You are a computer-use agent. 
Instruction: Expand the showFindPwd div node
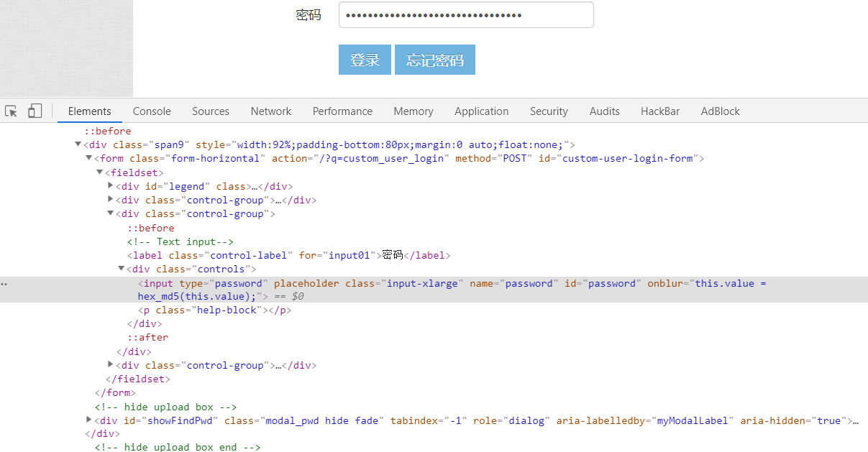89,420
